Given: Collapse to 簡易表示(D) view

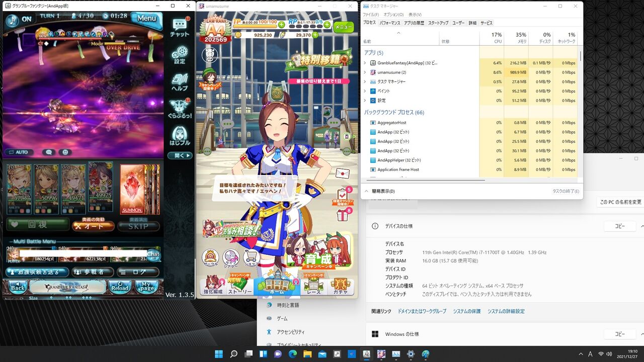Looking at the screenshot, I should pos(379,191).
